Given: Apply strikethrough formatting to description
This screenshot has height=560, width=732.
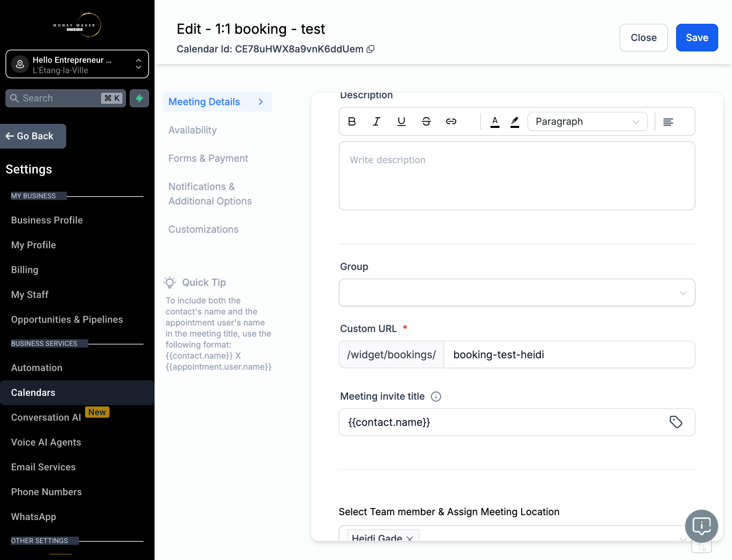Looking at the screenshot, I should point(426,121).
